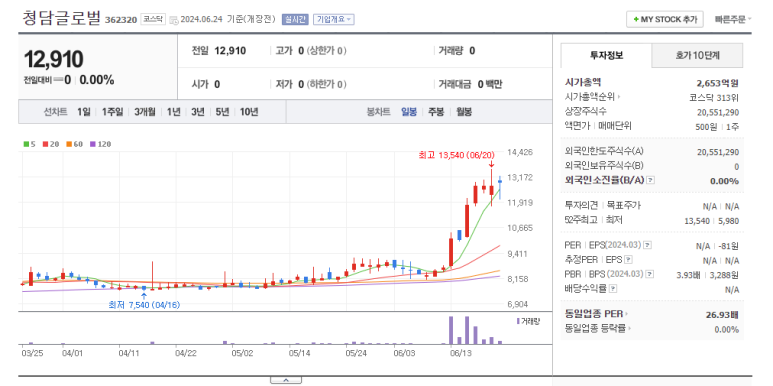
Task: Switch to the 호가10단계 tab
Action: [x=697, y=56]
